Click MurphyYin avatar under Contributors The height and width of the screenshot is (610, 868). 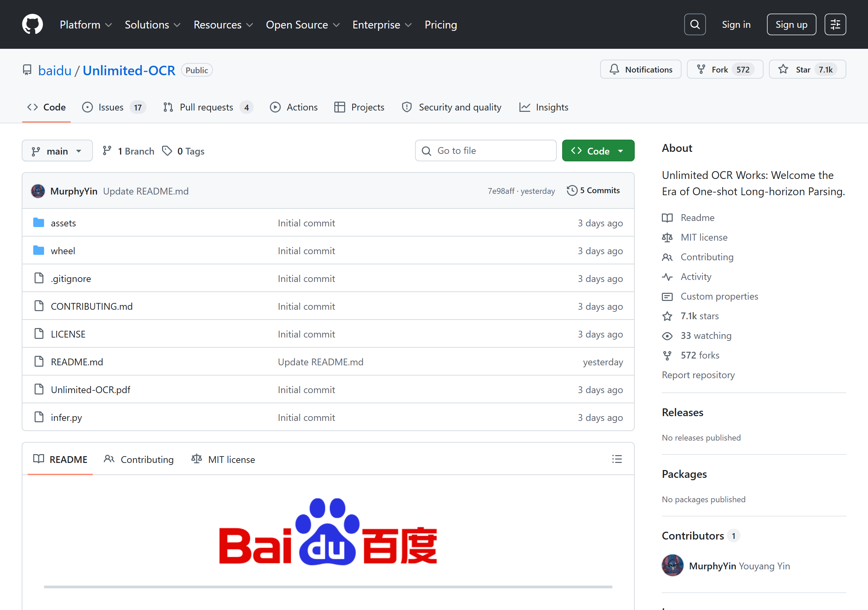[x=672, y=565]
